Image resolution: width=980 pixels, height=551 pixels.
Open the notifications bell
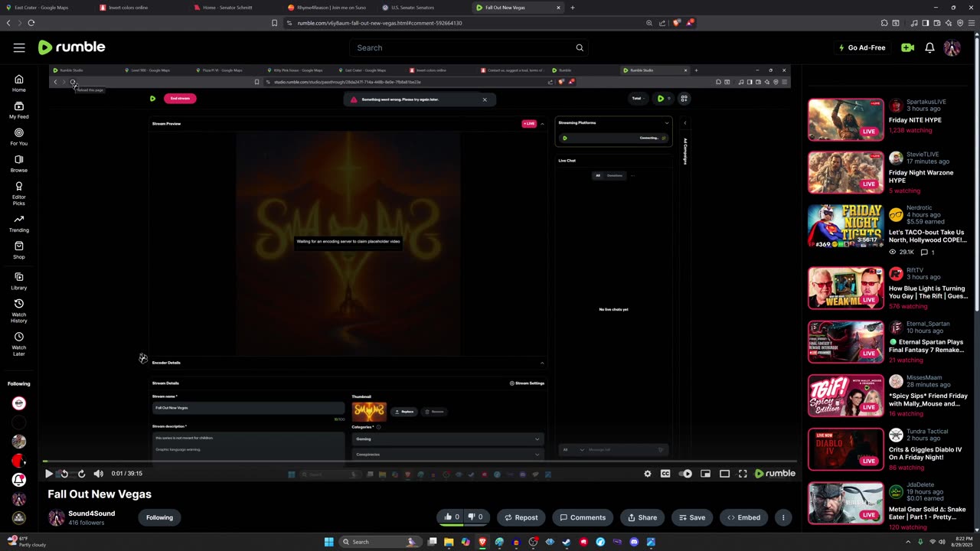[929, 47]
